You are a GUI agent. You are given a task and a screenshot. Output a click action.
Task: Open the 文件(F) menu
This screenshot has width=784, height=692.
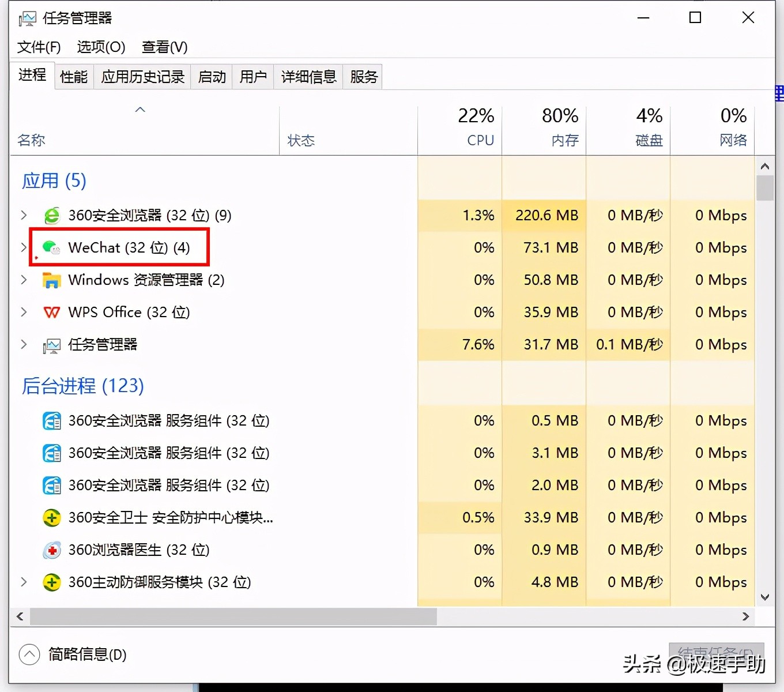pyautogui.click(x=39, y=47)
